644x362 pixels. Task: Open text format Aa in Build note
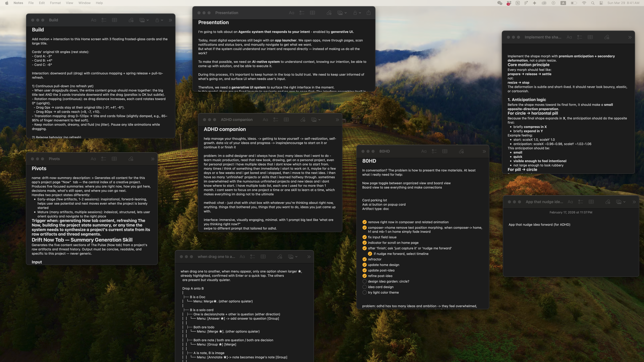(93, 20)
